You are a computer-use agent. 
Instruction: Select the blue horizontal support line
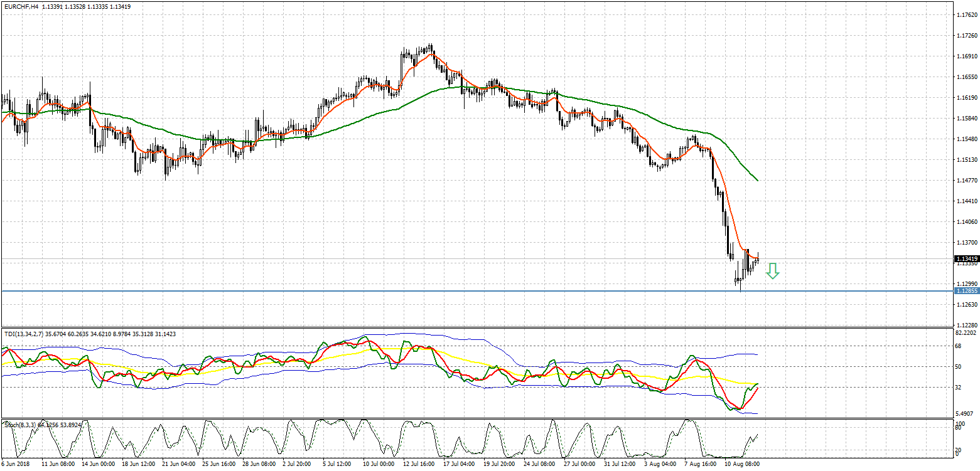tap(439, 291)
